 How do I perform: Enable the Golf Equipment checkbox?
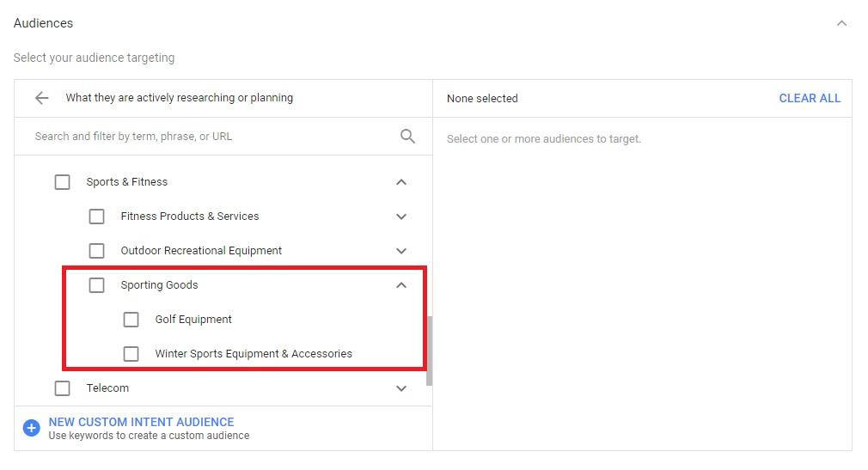[131, 320]
